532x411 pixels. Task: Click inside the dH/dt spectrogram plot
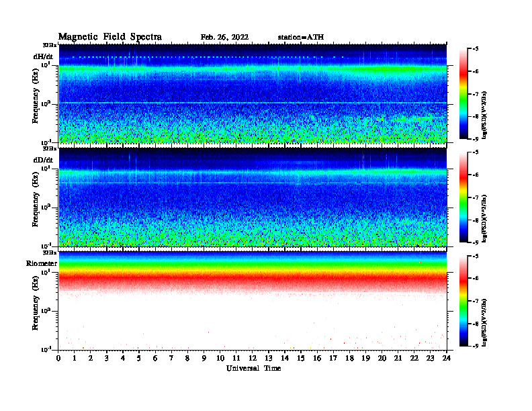253,93
